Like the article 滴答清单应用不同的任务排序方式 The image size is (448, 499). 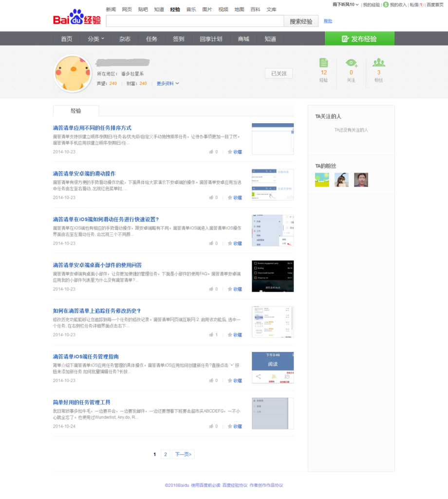[x=211, y=152]
